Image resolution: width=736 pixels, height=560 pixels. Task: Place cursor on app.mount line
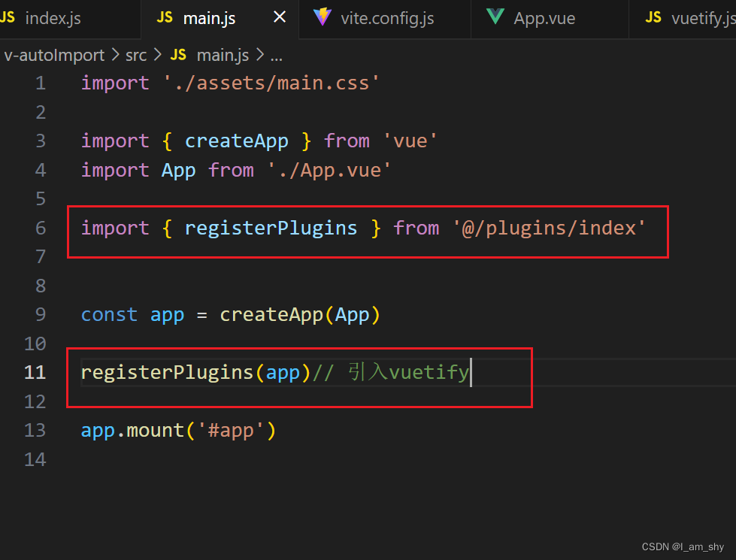click(178, 431)
